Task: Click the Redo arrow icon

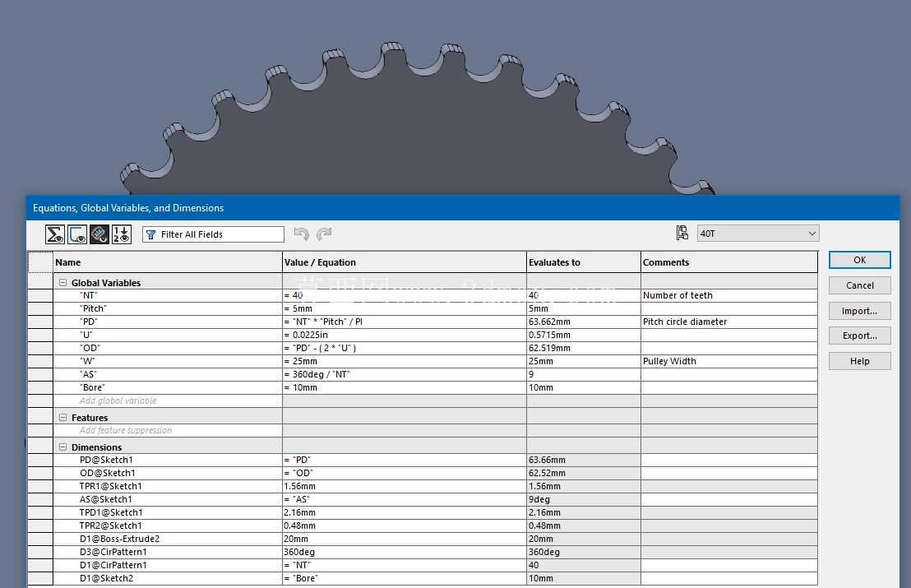Action: tap(324, 234)
